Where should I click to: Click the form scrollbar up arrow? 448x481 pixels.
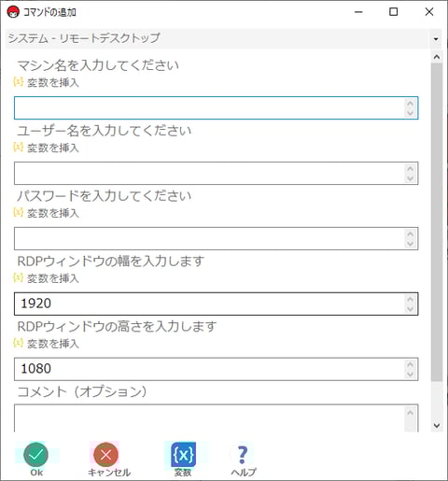click(437, 57)
